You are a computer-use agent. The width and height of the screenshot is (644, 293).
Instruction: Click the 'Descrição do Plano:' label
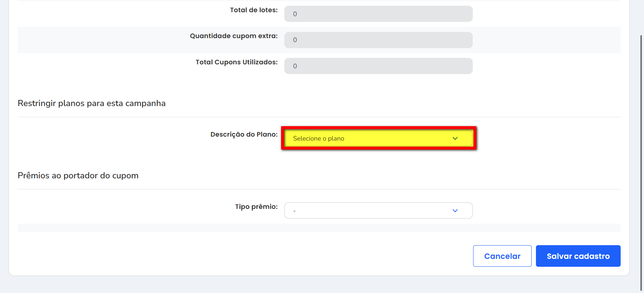(x=244, y=134)
